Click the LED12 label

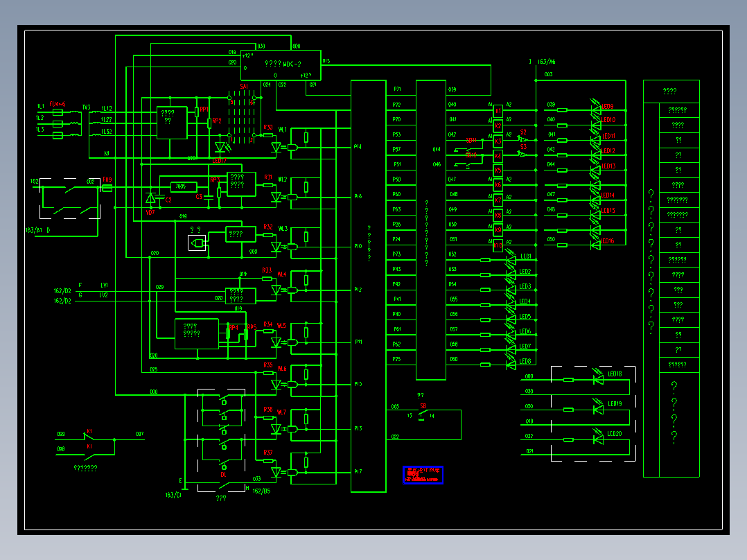tap(609, 150)
